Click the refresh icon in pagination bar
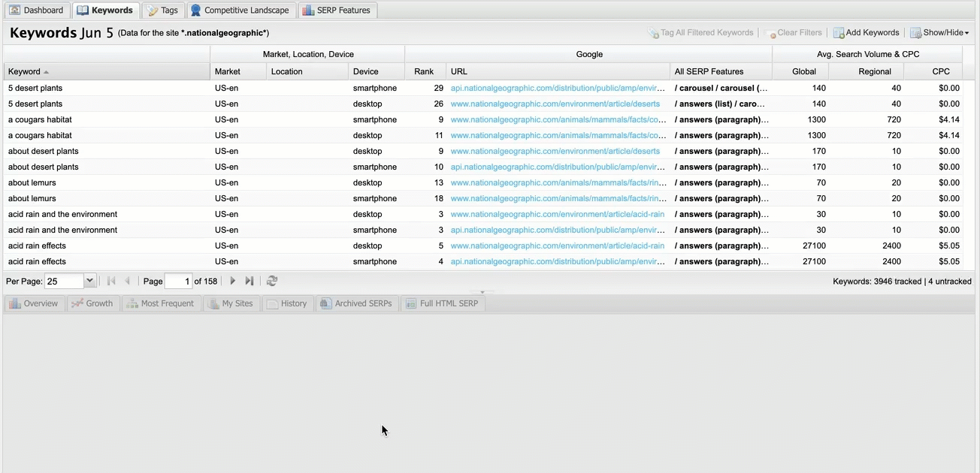The height and width of the screenshot is (473, 980). click(x=272, y=281)
